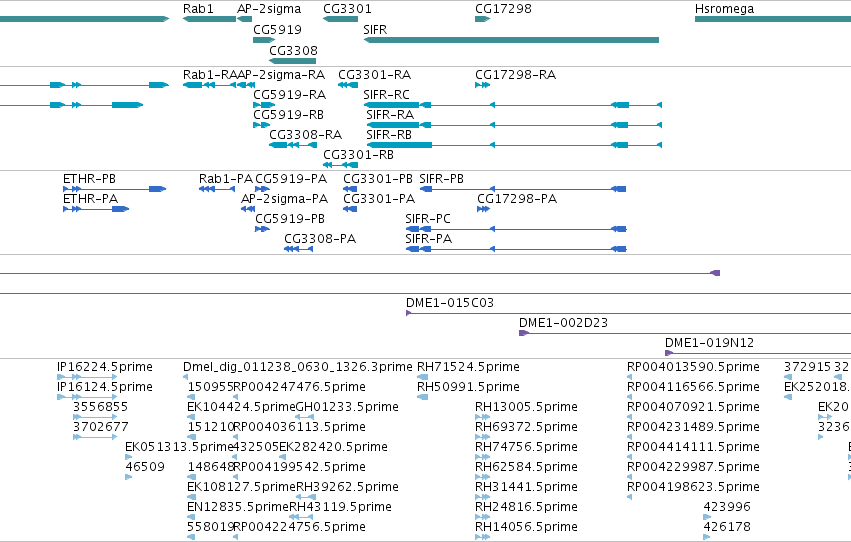Select the 426178 EST label

tap(727, 527)
